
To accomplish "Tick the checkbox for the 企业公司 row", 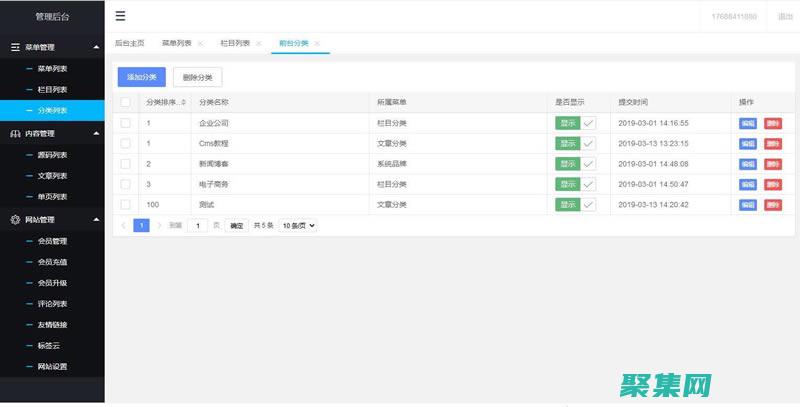I will click(125, 123).
